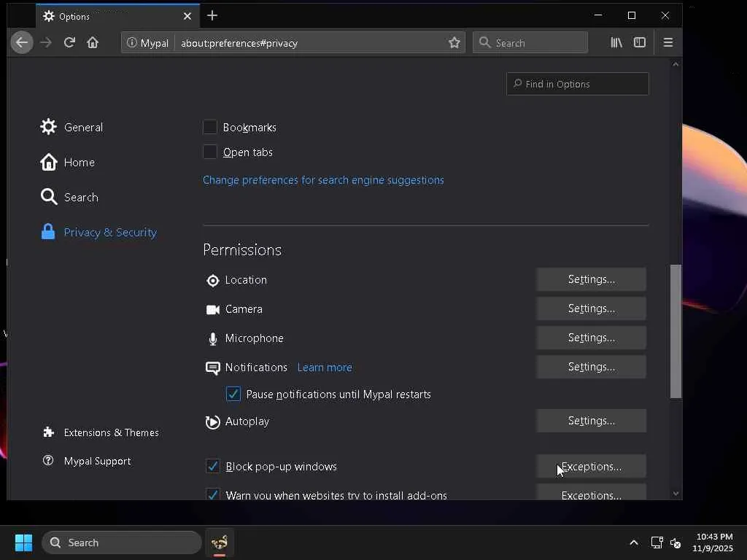Open the clock showing 10:43 PM

713,542
